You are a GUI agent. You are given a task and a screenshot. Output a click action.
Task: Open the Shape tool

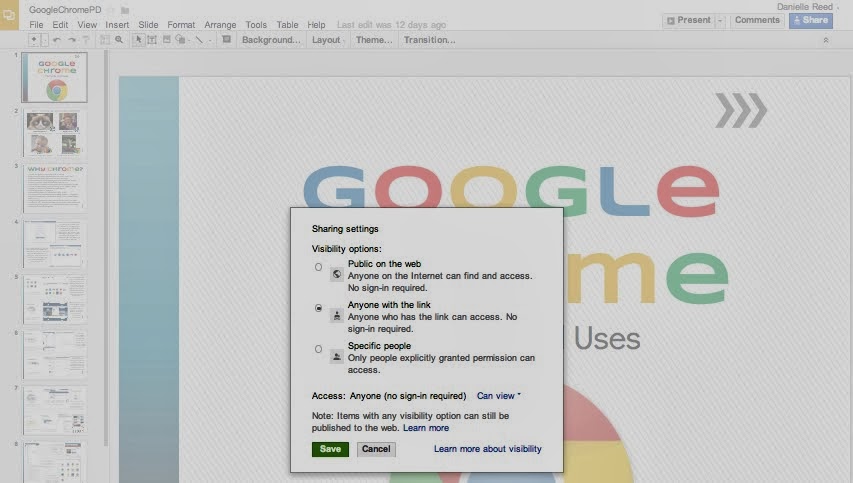(x=181, y=40)
